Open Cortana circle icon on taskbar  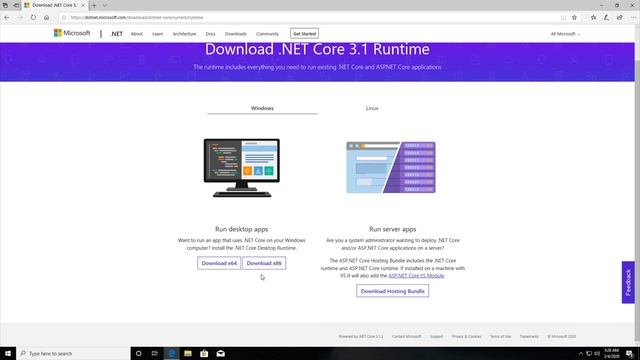pos(138,353)
